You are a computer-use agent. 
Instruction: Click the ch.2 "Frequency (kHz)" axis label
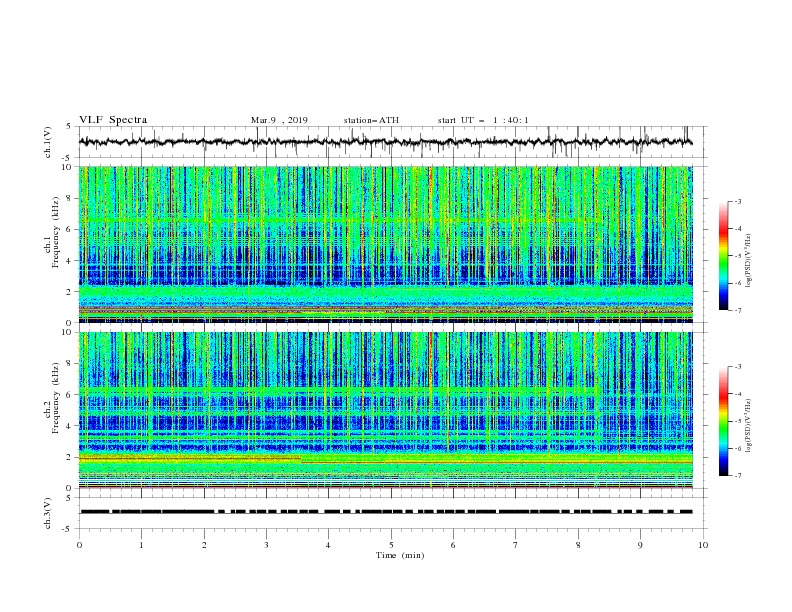(55, 398)
